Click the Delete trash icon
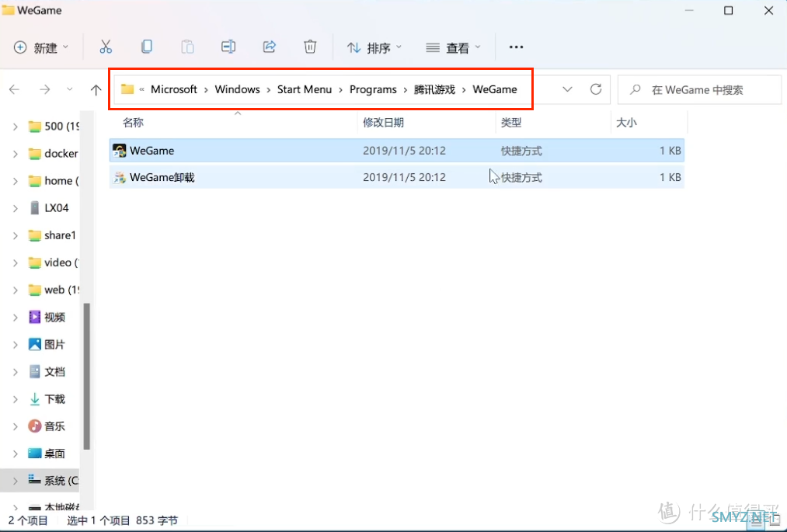787x532 pixels. click(310, 47)
